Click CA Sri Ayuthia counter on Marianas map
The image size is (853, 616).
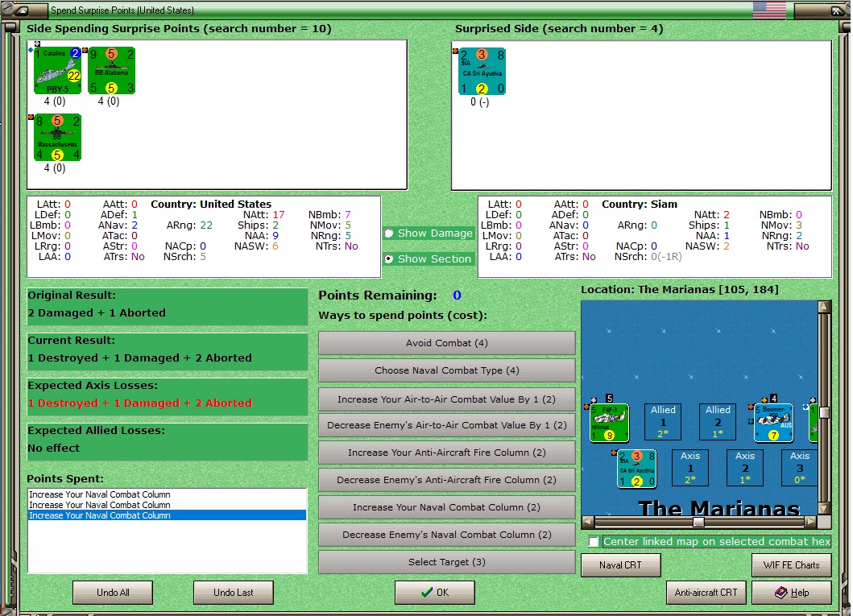[x=636, y=468]
